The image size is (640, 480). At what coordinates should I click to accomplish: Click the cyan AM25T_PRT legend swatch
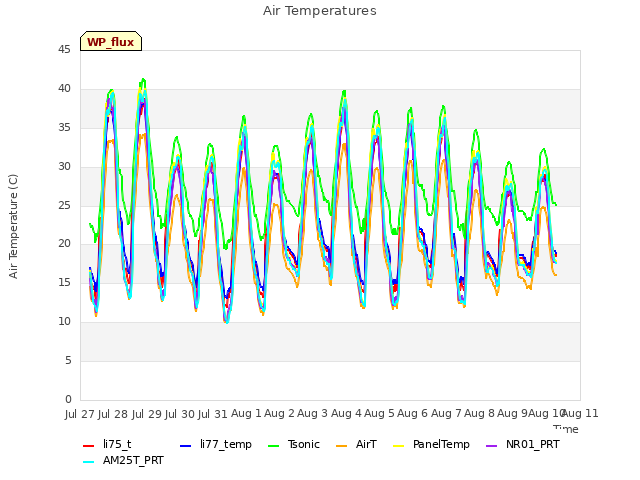[89, 462]
